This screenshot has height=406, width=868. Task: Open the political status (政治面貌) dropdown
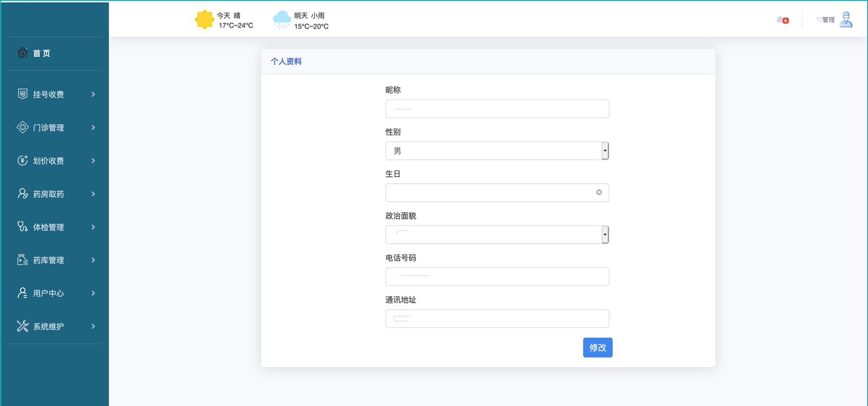(x=497, y=235)
